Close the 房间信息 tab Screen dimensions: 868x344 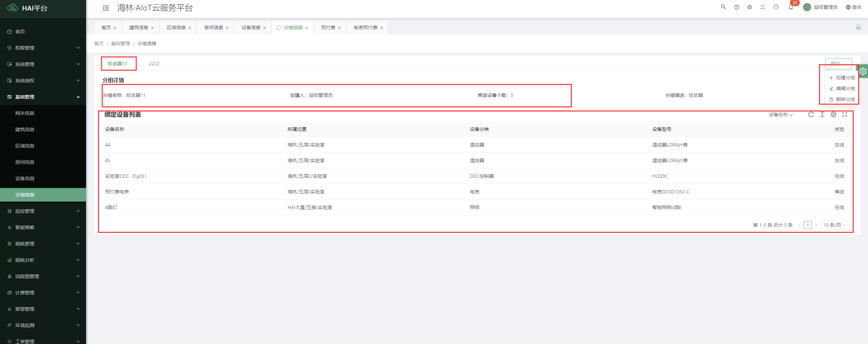(x=227, y=28)
